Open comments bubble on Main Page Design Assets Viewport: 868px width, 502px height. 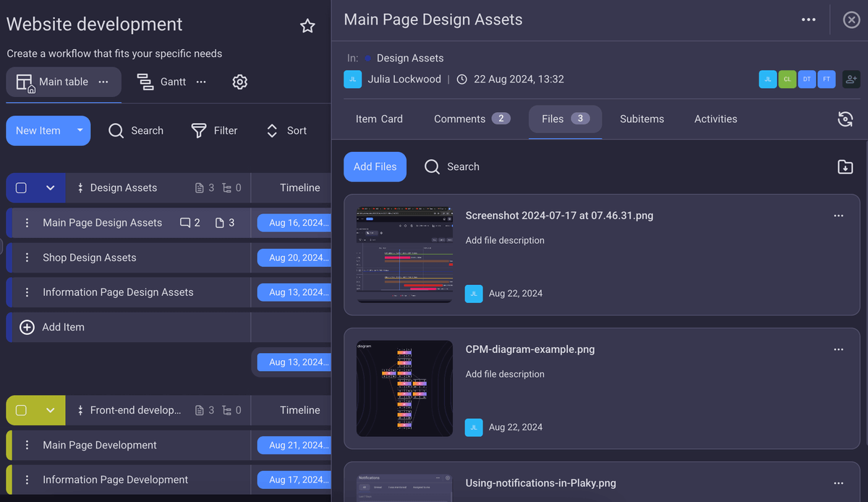click(x=190, y=223)
